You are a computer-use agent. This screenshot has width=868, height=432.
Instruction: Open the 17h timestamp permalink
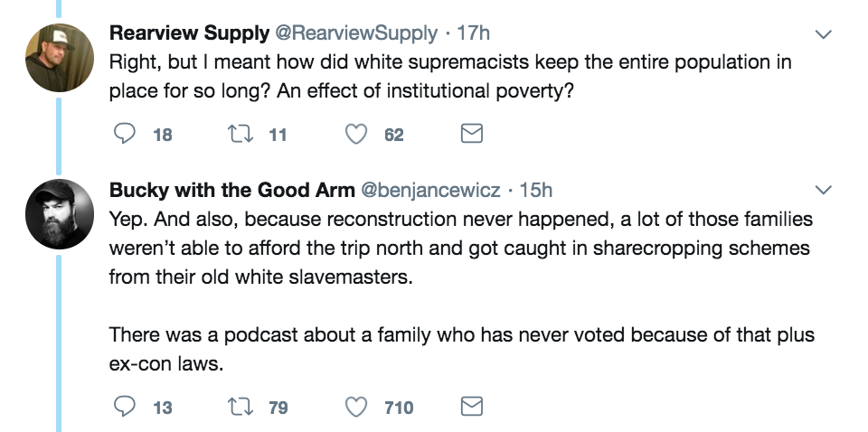[x=475, y=33]
